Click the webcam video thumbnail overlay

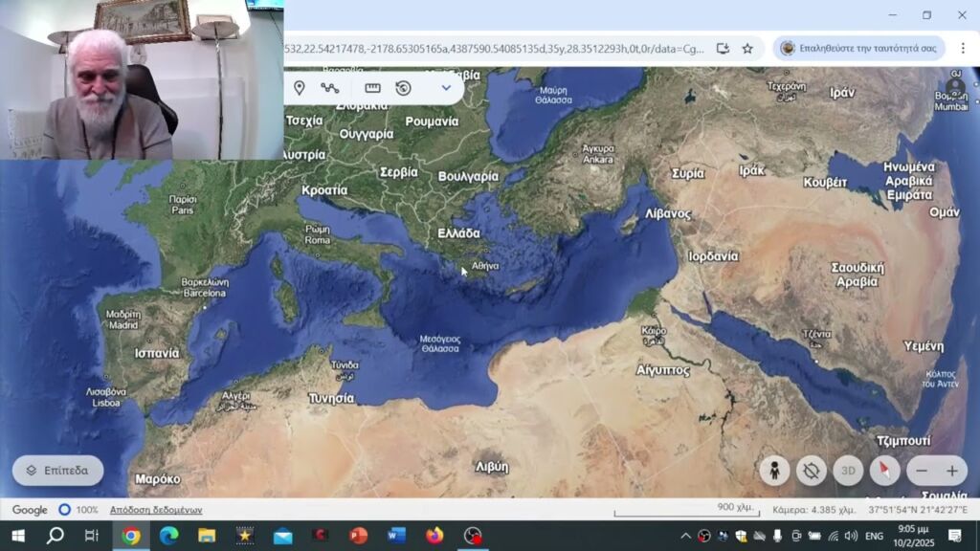[142, 79]
